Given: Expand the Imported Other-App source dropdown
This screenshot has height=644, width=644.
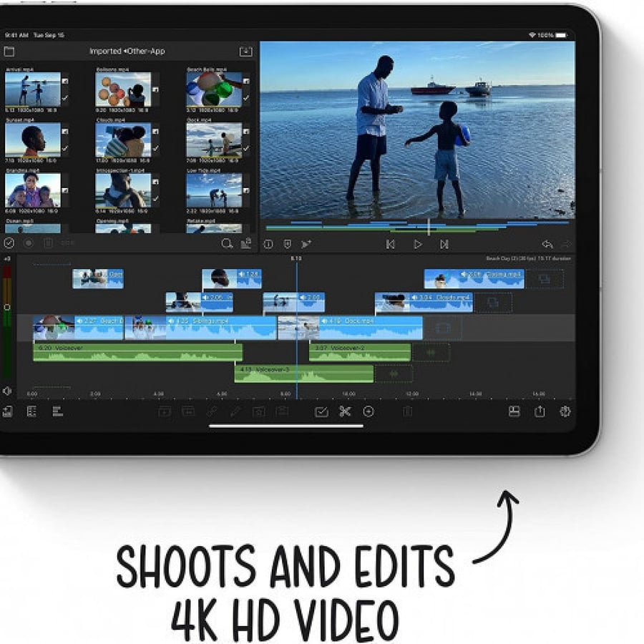Looking at the screenshot, I should [x=127, y=52].
